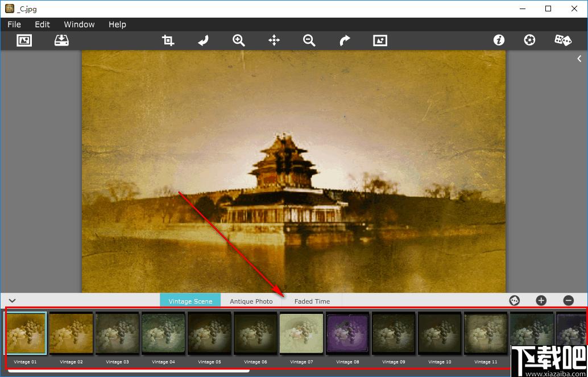The height and width of the screenshot is (377, 588).
Task: Switch to the Faded Time tab
Action: tap(312, 301)
